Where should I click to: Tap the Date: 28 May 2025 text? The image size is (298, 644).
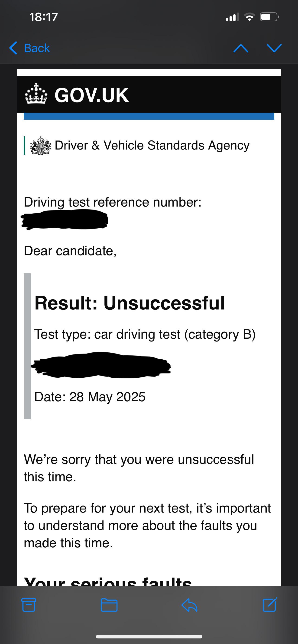(90, 397)
